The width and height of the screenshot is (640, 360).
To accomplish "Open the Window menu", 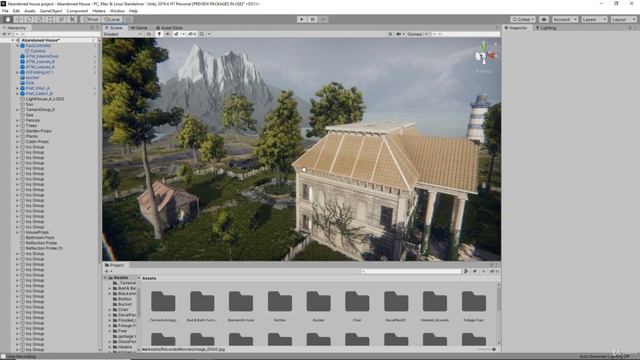I will [x=117, y=11].
